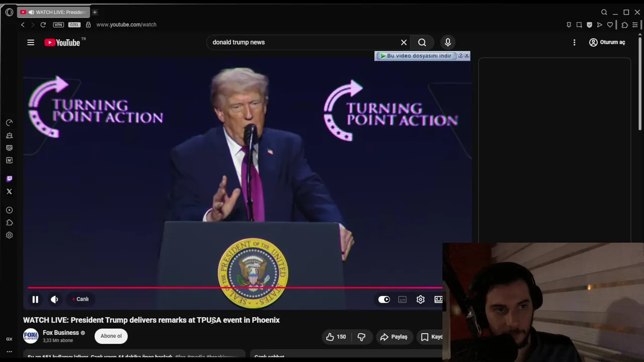The height and width of the screenshot is (362, 644).
Task: Open Fox Business channel avatar
Action: 31,336
